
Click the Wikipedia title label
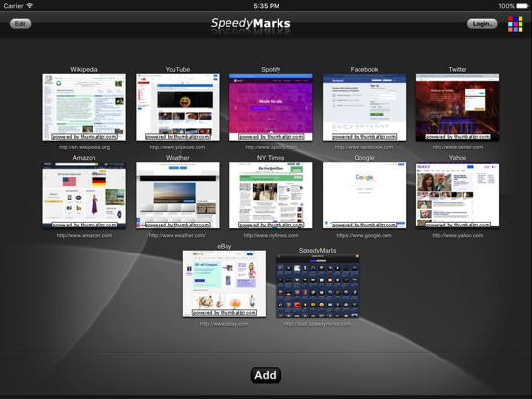(x=84, y=70)
